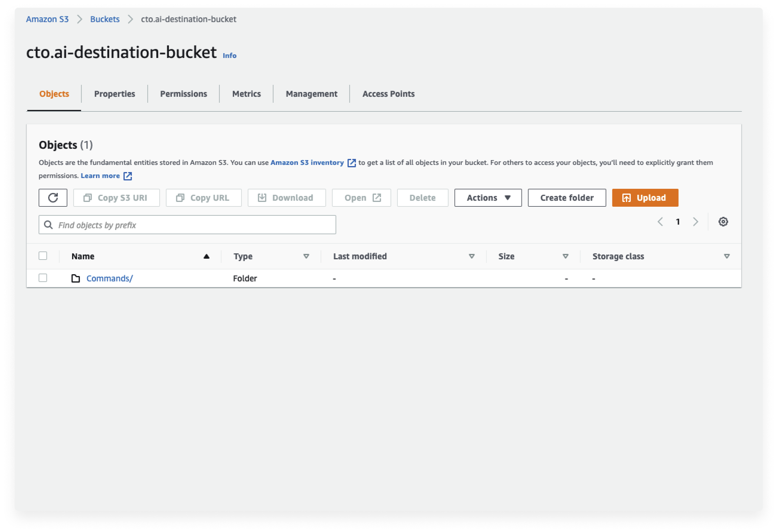The image size is (777, 532).
Task: Sort by Last modified column arrow
Action: click(x=472, y=257)
